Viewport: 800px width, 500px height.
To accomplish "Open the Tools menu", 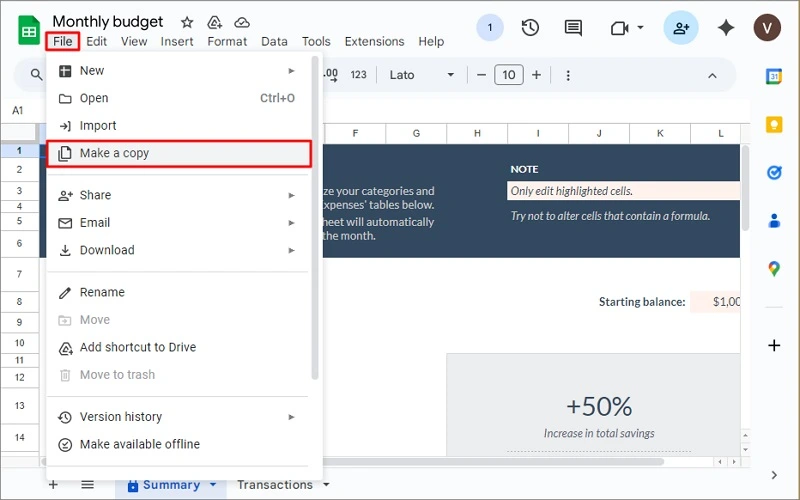I will (x=316, y=41).
